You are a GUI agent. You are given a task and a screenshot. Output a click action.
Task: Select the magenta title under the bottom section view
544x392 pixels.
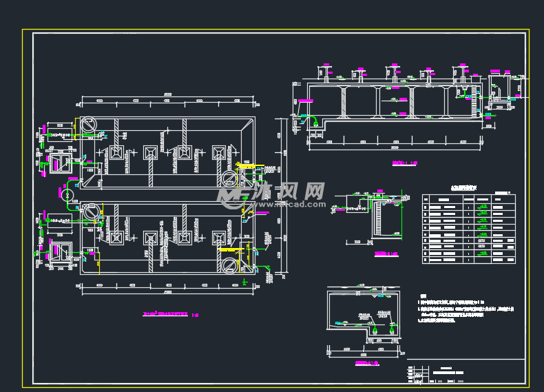(x=367, y=363)
